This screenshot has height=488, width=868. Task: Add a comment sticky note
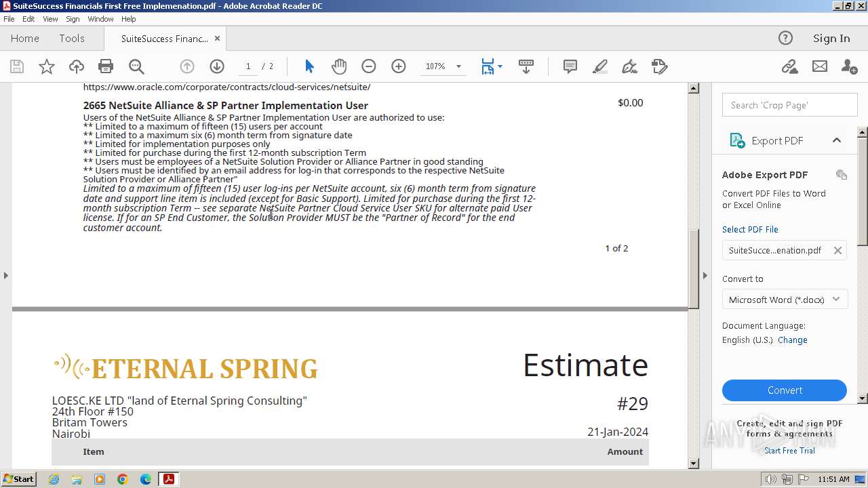point(570,66)
